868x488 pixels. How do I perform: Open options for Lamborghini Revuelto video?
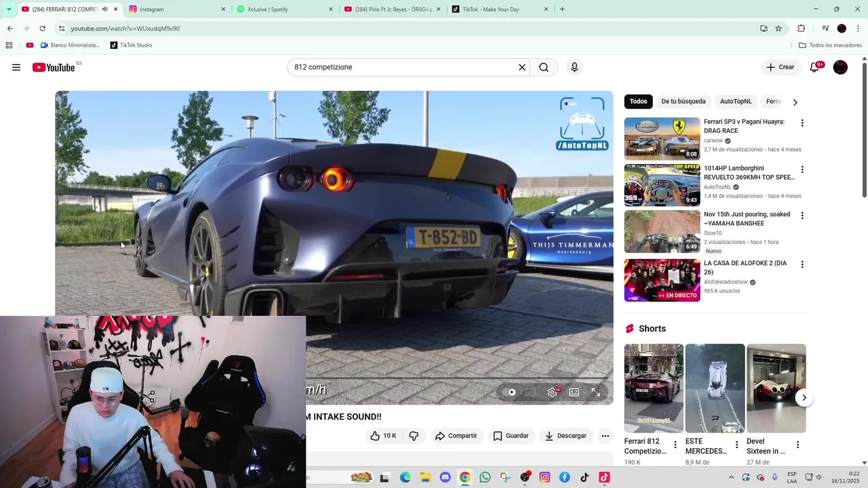click(802, 169)
